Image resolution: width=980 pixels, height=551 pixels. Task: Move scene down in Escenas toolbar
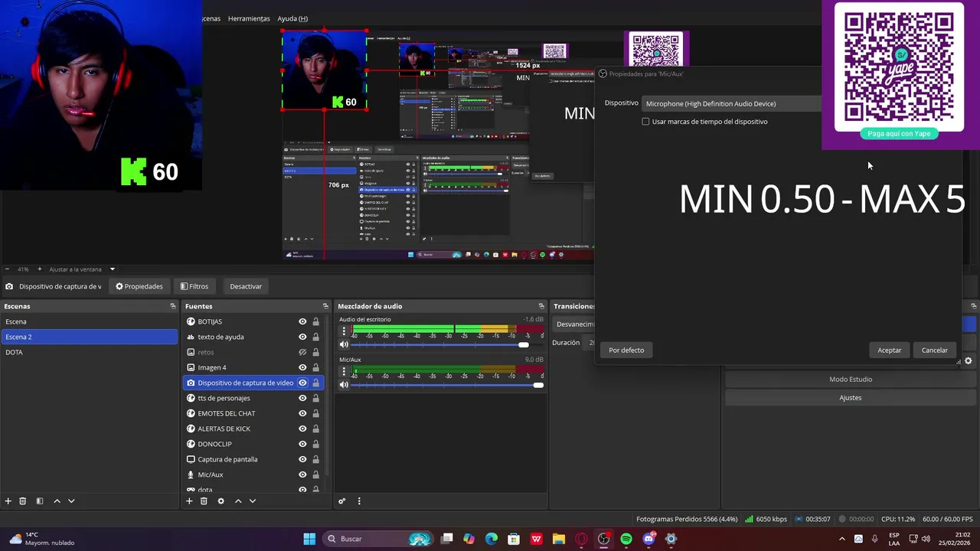[x=71, y=501]
